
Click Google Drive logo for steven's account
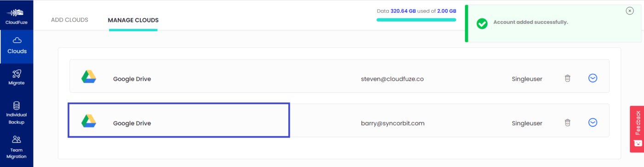click(89, 77)
